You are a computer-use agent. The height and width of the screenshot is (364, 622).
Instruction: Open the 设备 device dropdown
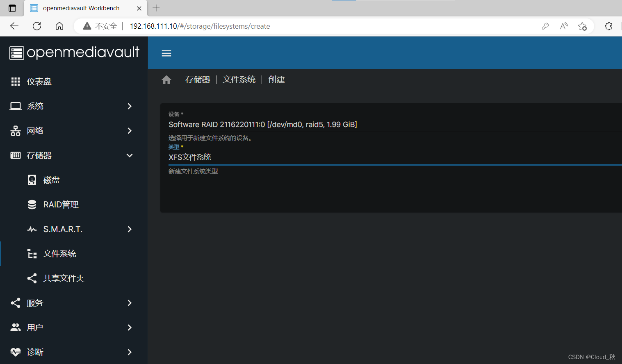tap(395, 124)
